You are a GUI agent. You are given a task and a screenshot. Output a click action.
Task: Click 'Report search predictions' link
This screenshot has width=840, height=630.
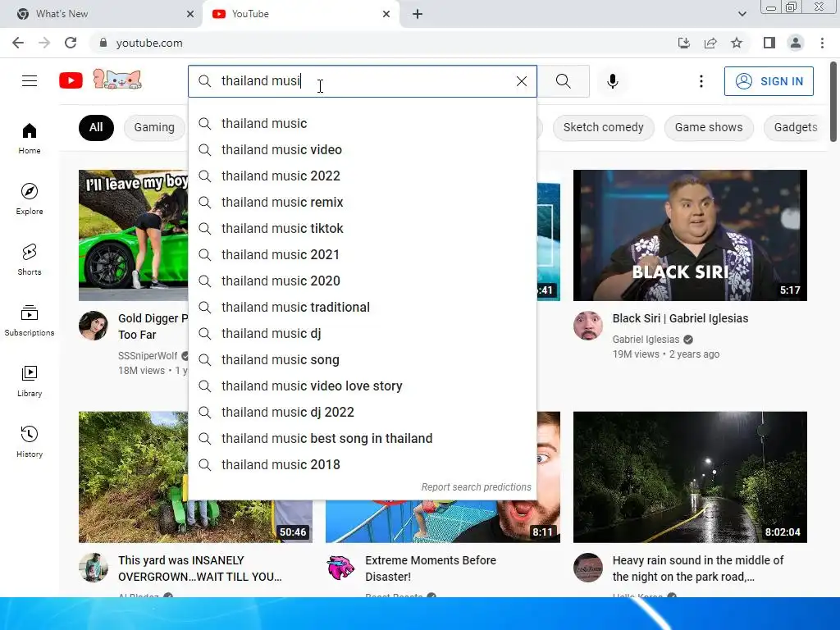pyautogui.click(x=476, y=487)
